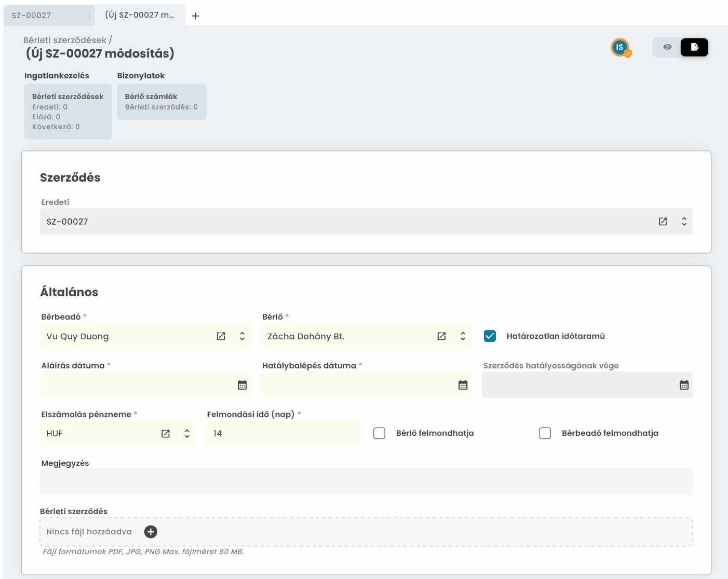This screenshot has width=728, height=579.
Task: Open the HUF currency record link
Action: (166, 434)
